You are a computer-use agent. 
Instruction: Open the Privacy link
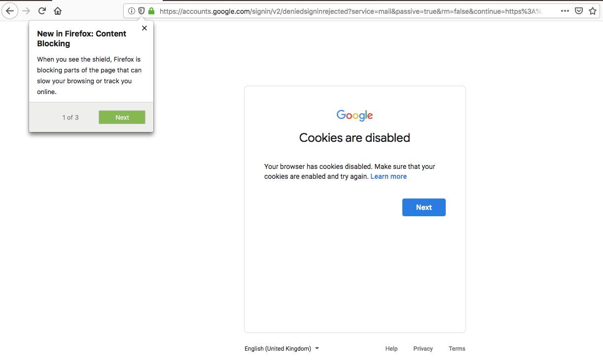coord(423,348)
